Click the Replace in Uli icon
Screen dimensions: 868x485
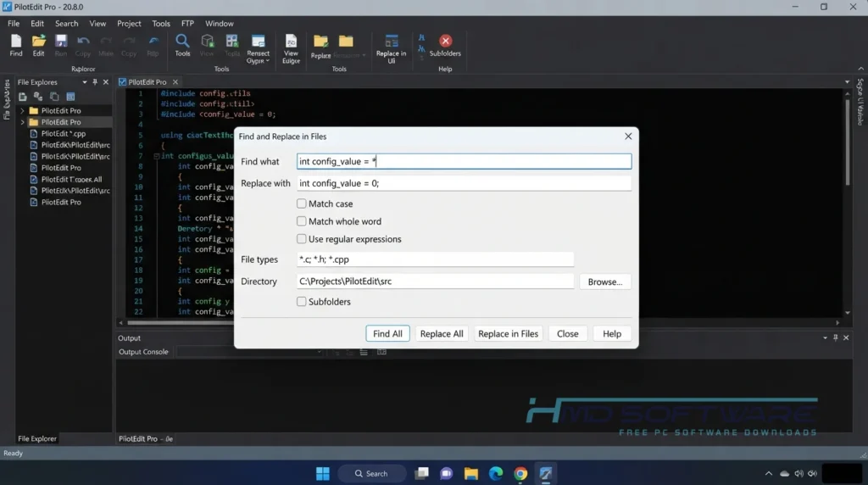pyautogui.click(x=392, y=41)
